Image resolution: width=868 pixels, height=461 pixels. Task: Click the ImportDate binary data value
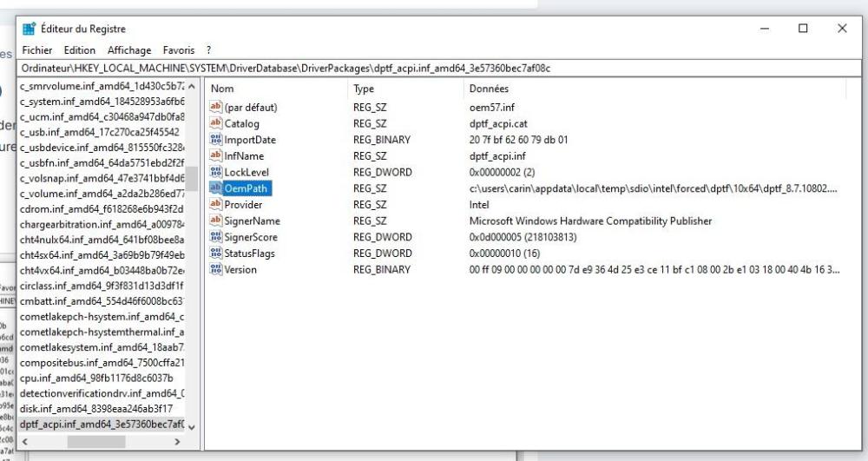(x=518, y=140)
